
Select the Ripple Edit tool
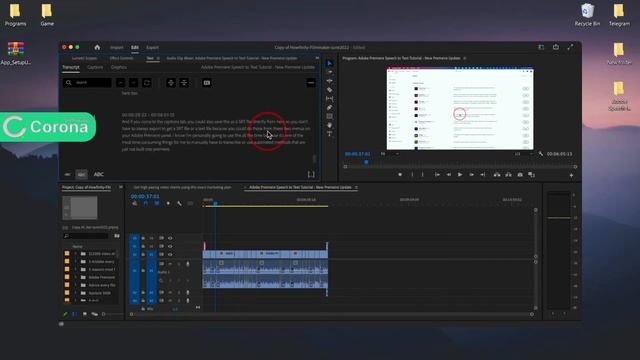329,81
